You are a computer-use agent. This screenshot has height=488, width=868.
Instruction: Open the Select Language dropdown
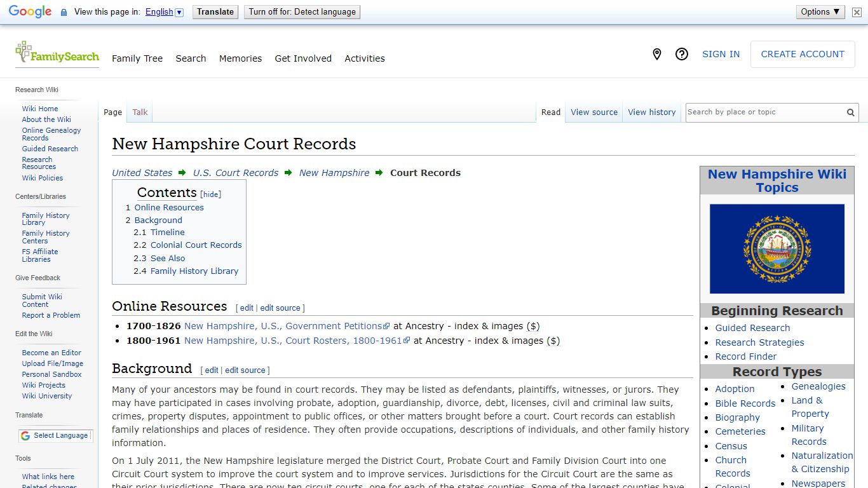(x=55, y=435)
